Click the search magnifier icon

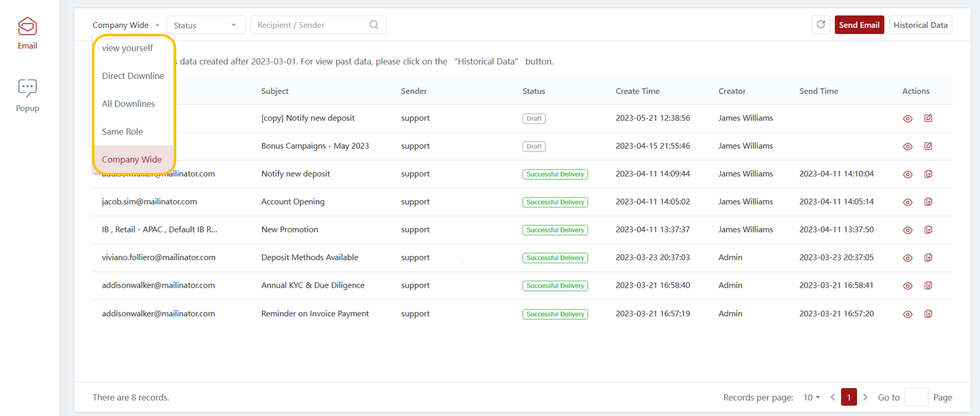(374, 25)
